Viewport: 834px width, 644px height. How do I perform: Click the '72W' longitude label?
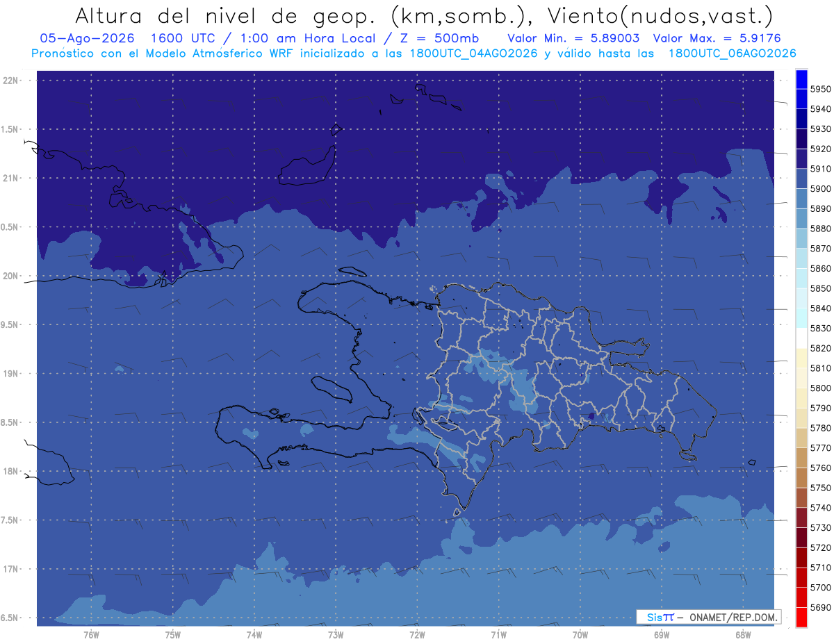click(418, 634)
